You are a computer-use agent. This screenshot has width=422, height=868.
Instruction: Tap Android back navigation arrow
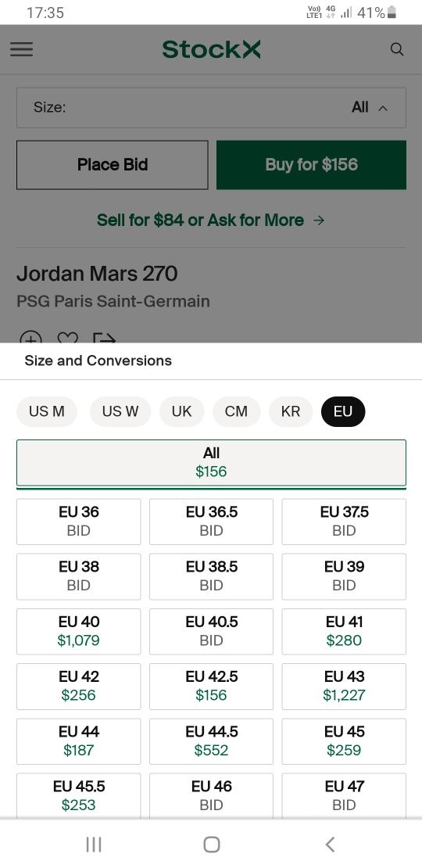330,845
